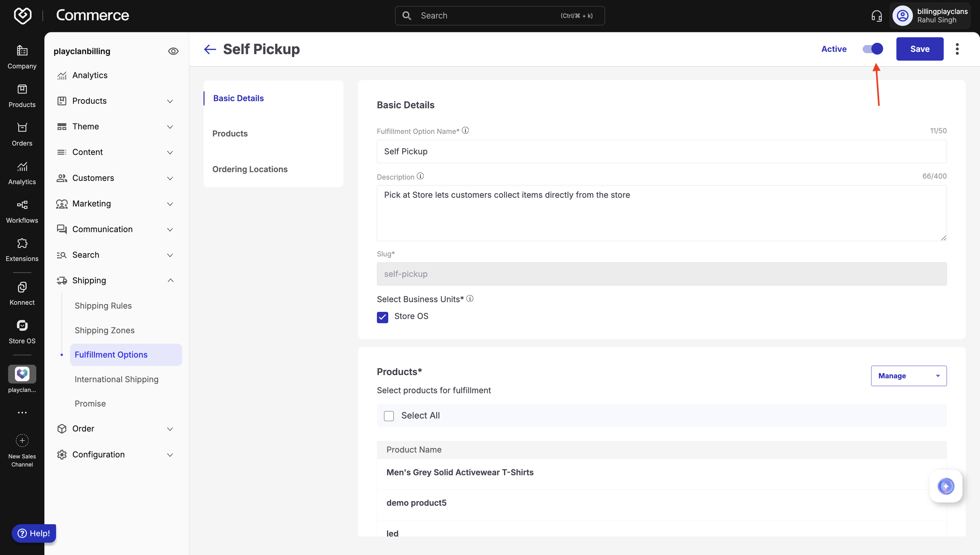Switch to Ordering Locations tab

tap(250, 169)
